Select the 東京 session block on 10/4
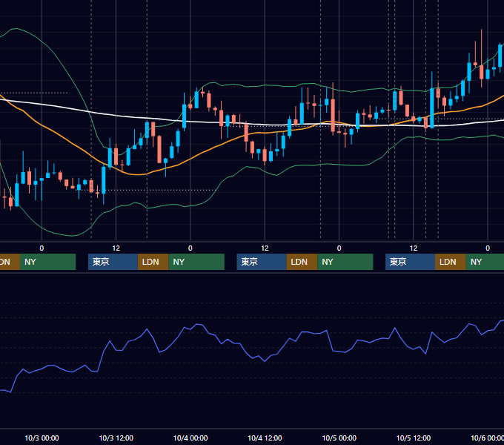 [x=262, y=262]
